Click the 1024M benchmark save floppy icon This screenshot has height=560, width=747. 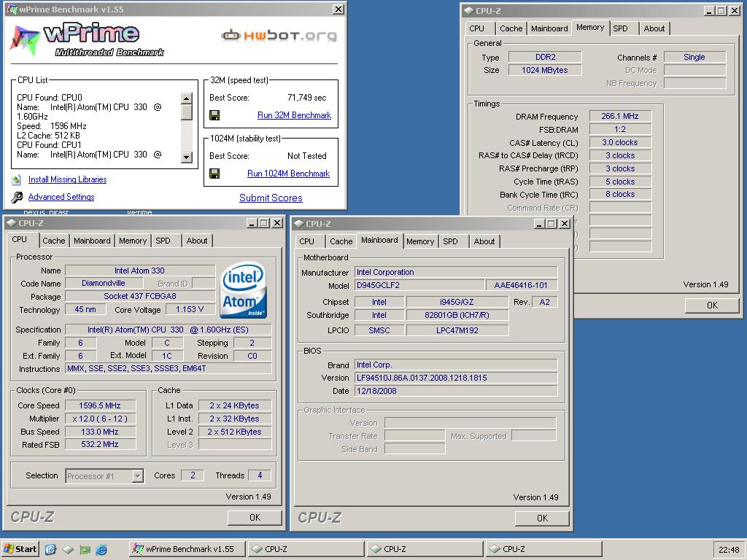click(214, 174)
